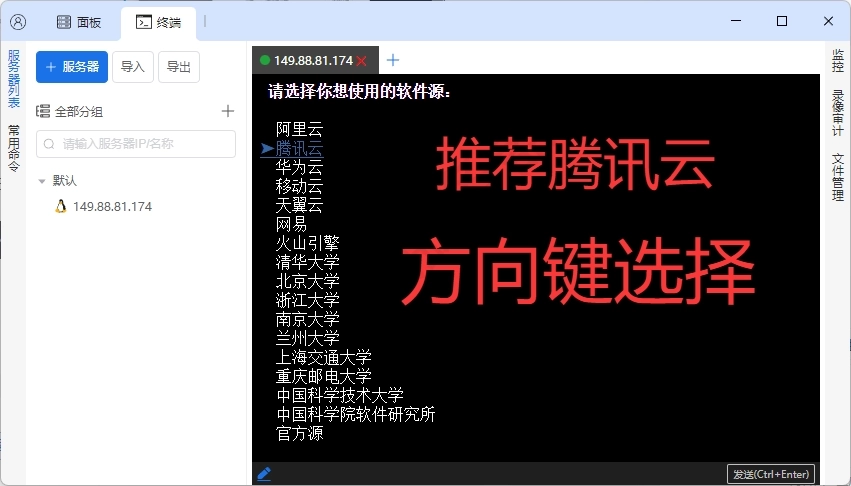
Task: Open the 录像审计 side panel
Action: pyautogui.click(x=837, y=113)
